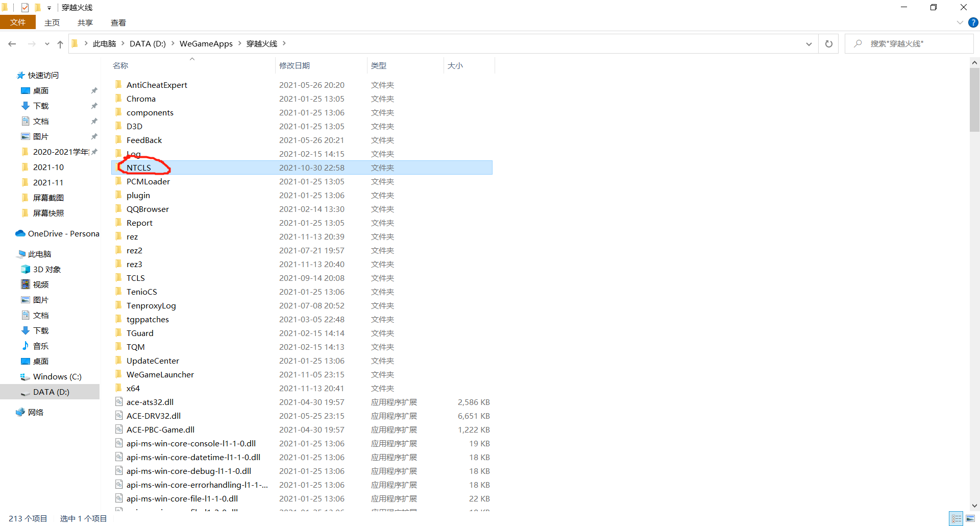Expand the ribbon with the chevron

pos(960,22)
